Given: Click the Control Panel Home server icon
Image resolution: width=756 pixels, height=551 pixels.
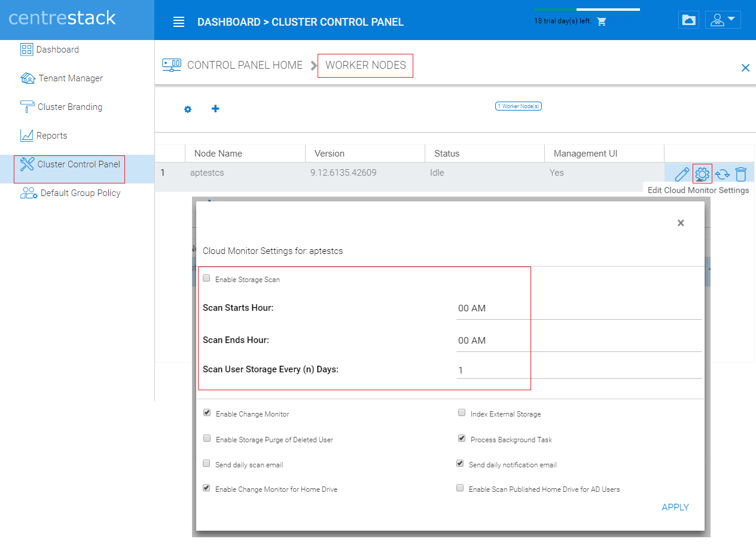Looking at the screenshot, I should click(172, 65).
